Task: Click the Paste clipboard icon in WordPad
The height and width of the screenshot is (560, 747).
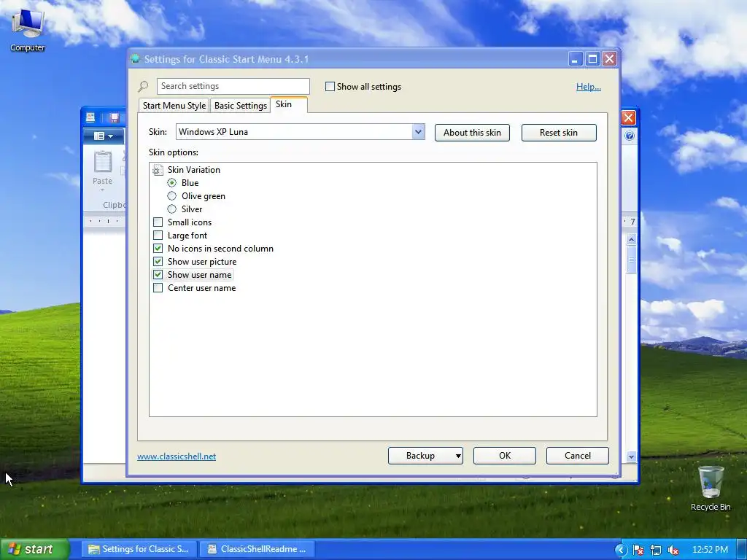Action: [102, 162]
